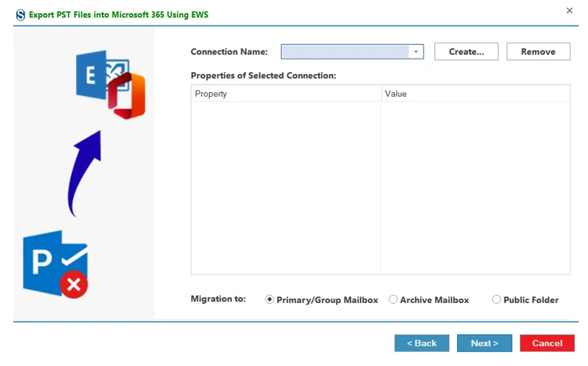Click the window title 'Export PST Files into Microsoft 365 Using EWS'
Screen dimensions: 588x366
click(x=118, y=15)
